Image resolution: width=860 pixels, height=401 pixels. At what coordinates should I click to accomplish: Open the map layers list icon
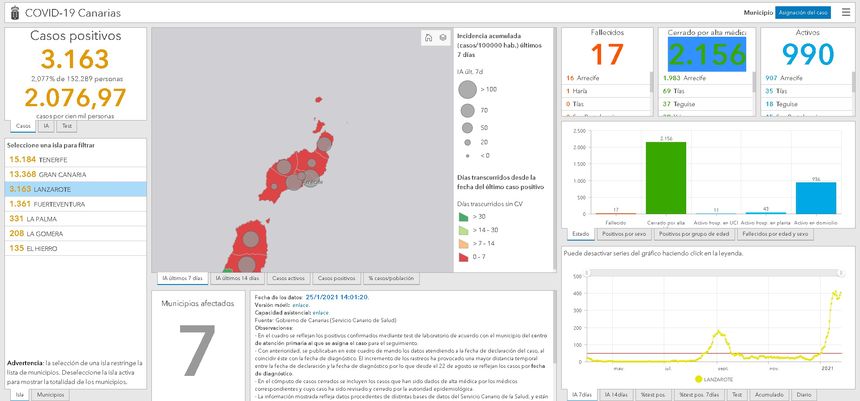tap(443, 38)
